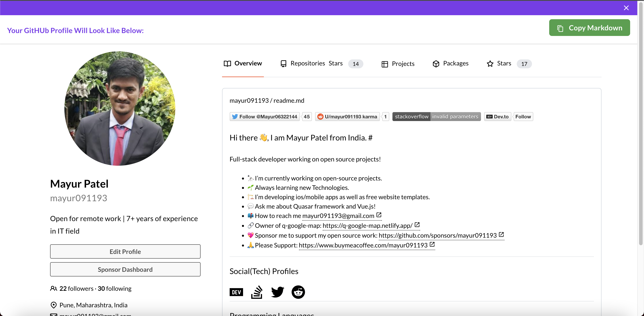Click the round profile avatar photo
Viewport: 644px width, 316px height.
(119, 108)
